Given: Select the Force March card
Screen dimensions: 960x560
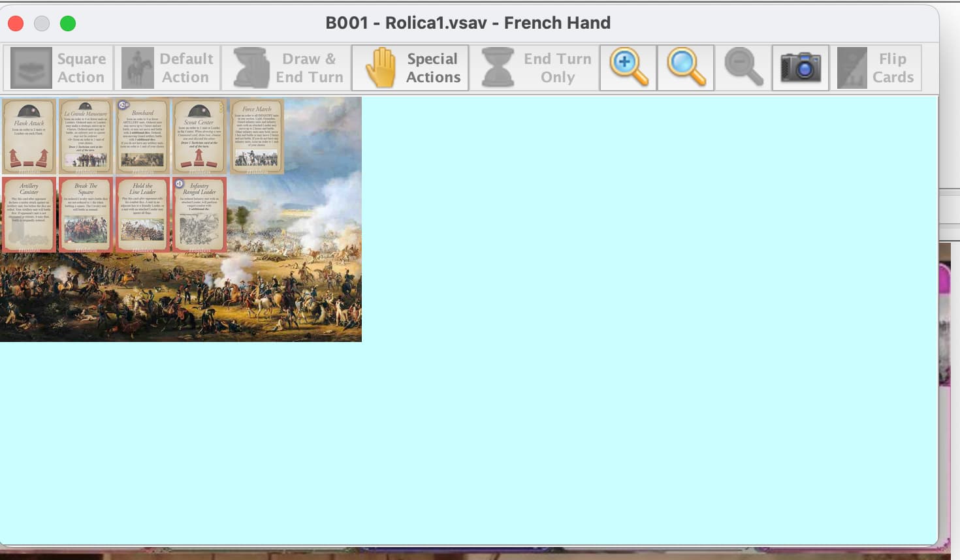Looking at the screenshot, I should tap(257, 136).
